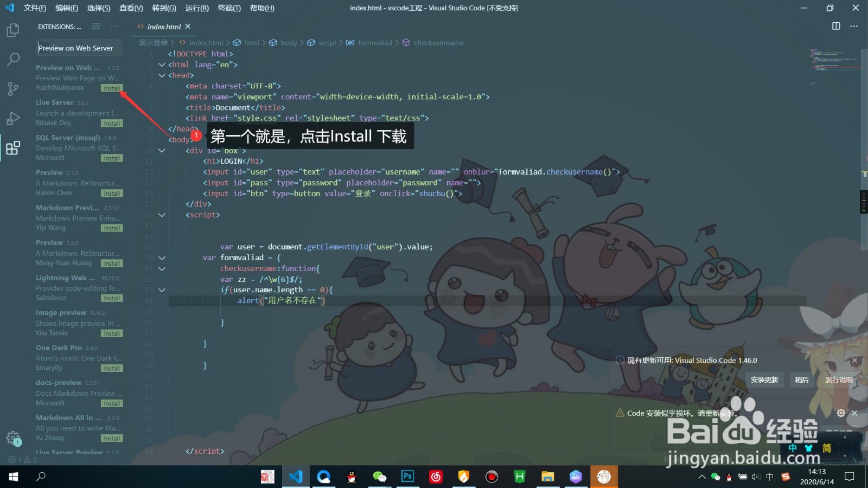Open the notification center icon
868x488 pixels.
pyautogui.click(x=850, y=477)
